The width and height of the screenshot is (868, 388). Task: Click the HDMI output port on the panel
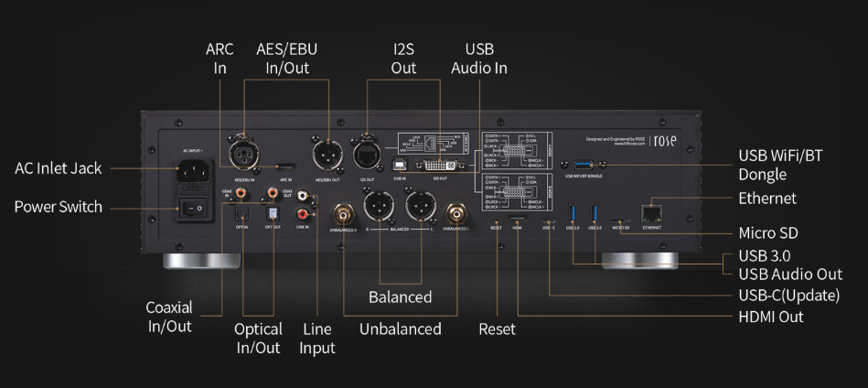518,219
